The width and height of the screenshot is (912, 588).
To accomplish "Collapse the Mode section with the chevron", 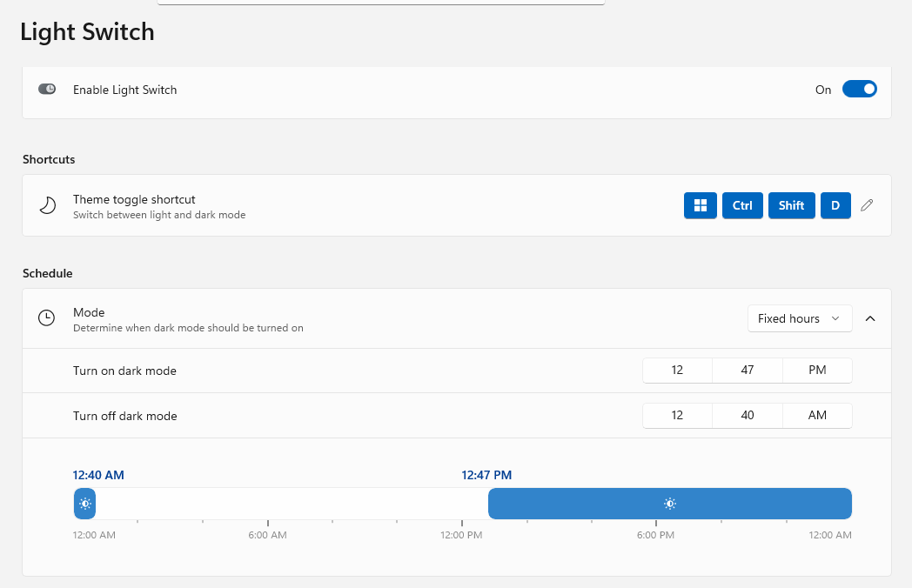I will [x=869, y=318].
